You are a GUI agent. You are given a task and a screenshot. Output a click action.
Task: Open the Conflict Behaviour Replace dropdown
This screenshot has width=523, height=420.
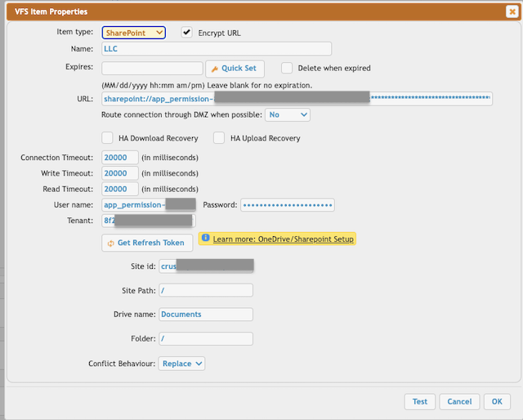tap(181, 364)
